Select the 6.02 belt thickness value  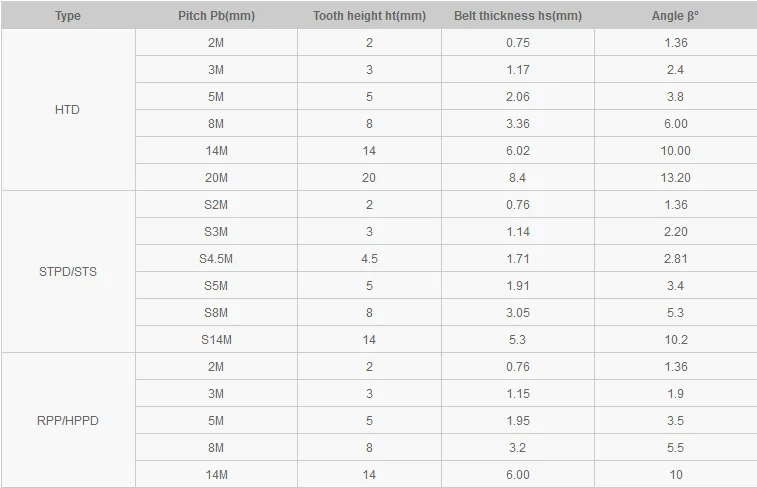[x=518, y=151]
